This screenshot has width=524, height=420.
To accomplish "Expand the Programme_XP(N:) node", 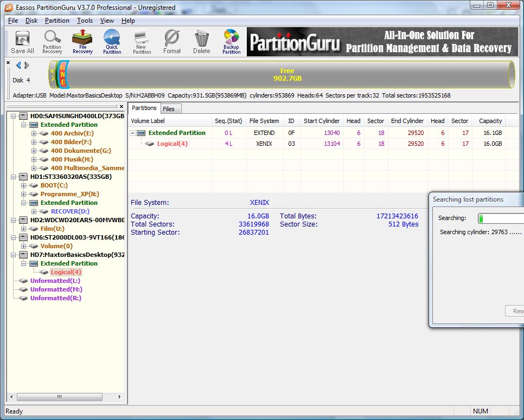I will tap(23, 195).
